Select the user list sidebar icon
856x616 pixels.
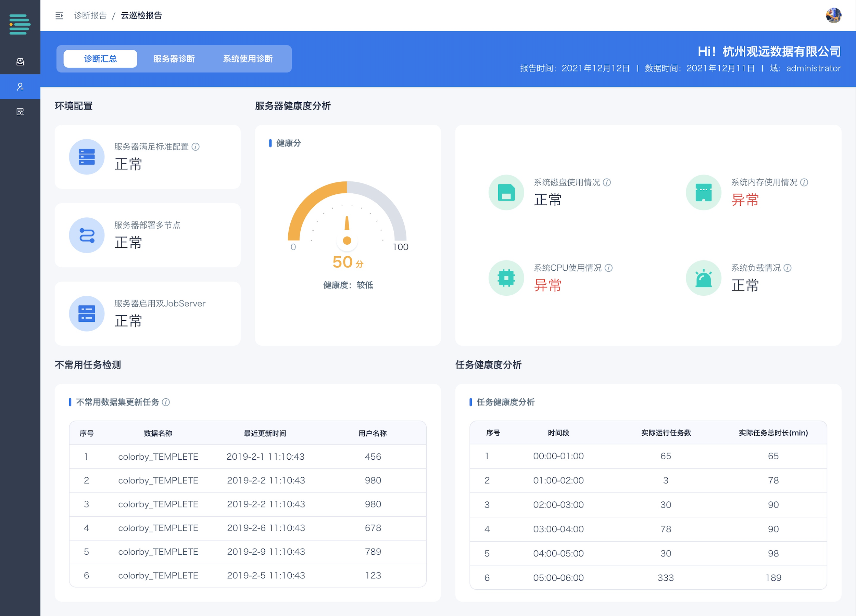20,87
